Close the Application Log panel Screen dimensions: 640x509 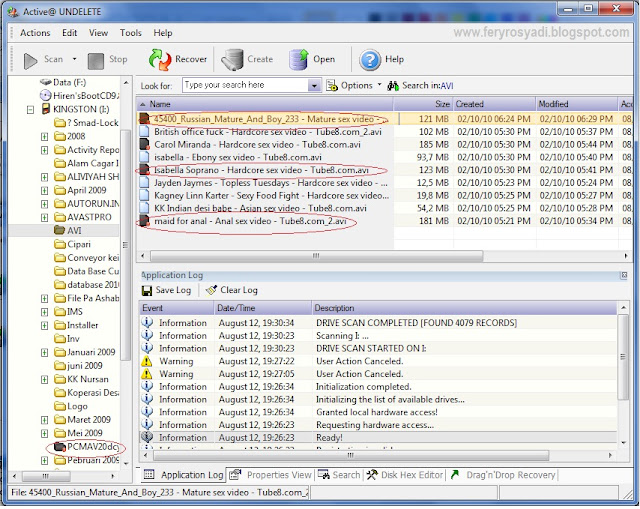pos(624,276)
